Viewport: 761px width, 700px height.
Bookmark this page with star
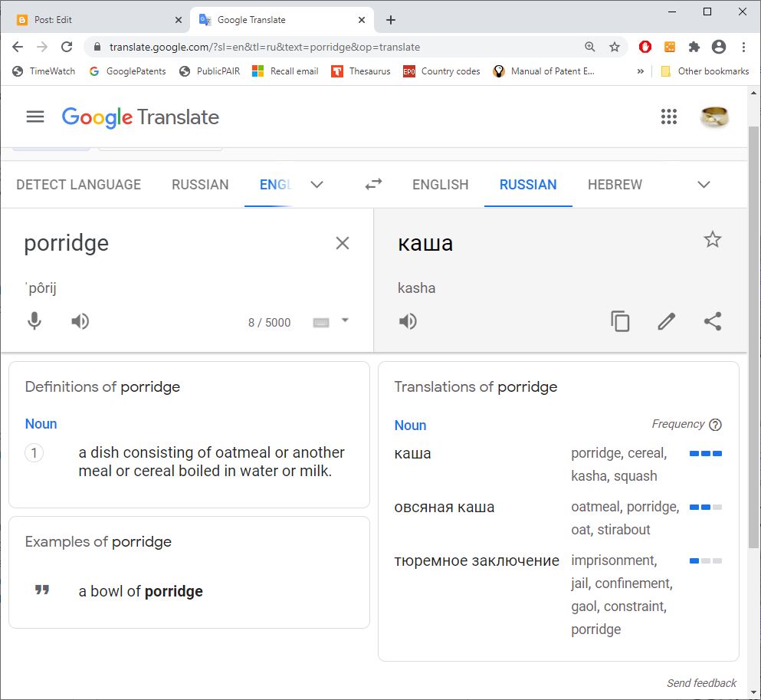[615, 47]
